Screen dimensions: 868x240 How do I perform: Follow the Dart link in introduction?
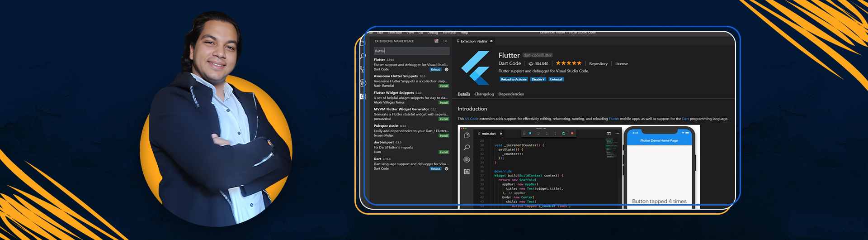685,119
